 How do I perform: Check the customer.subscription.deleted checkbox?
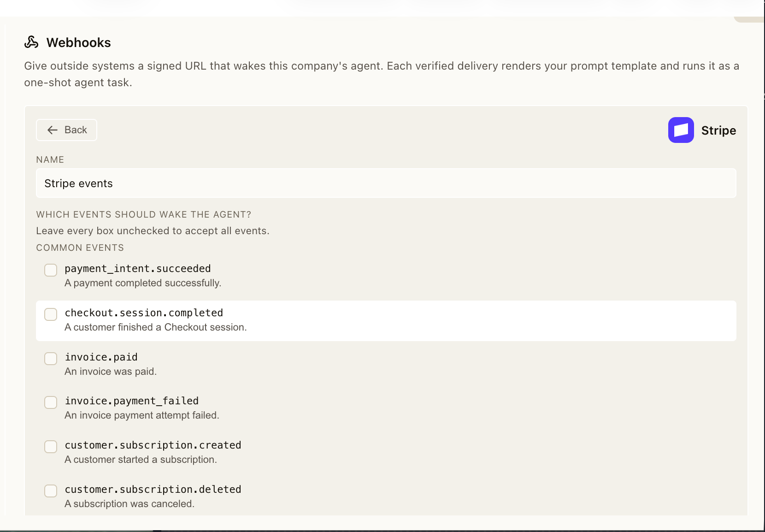pyautogui.click(x=51, y=491)
